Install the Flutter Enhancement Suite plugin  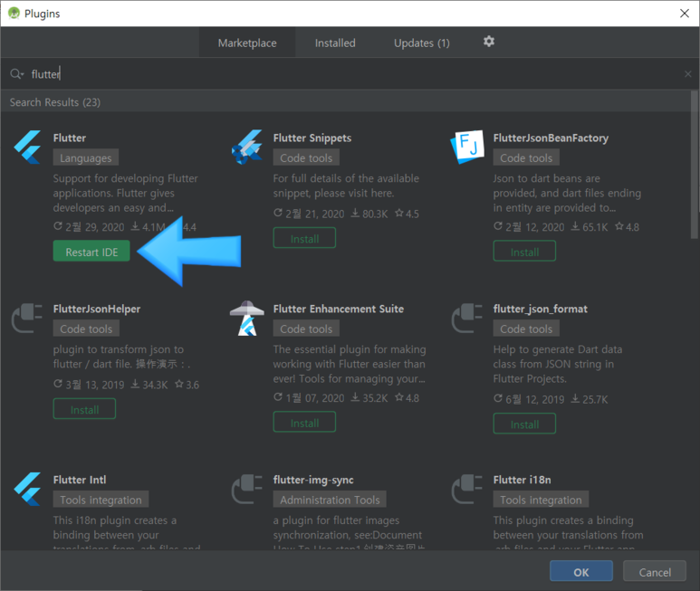(304, 422)
